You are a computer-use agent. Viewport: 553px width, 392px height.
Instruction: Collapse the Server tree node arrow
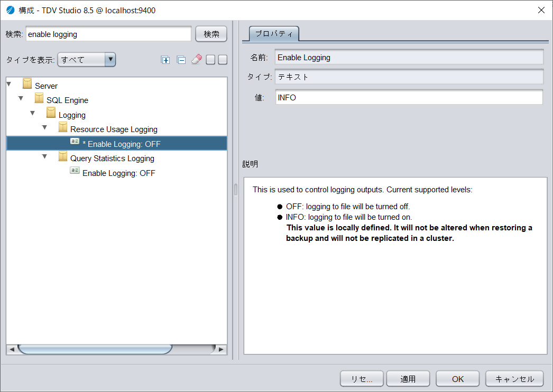click(9, 84)
